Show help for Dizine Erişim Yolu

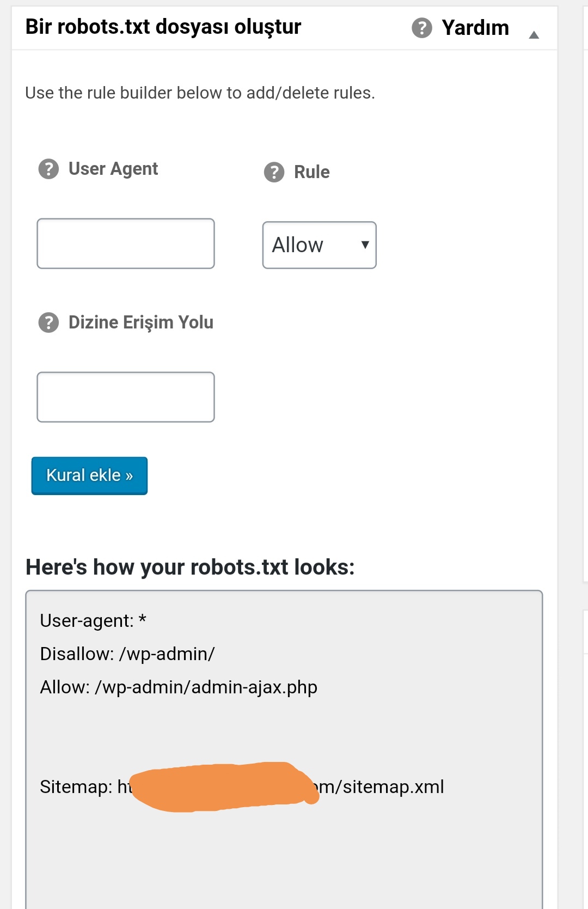(x=48, y=322)
